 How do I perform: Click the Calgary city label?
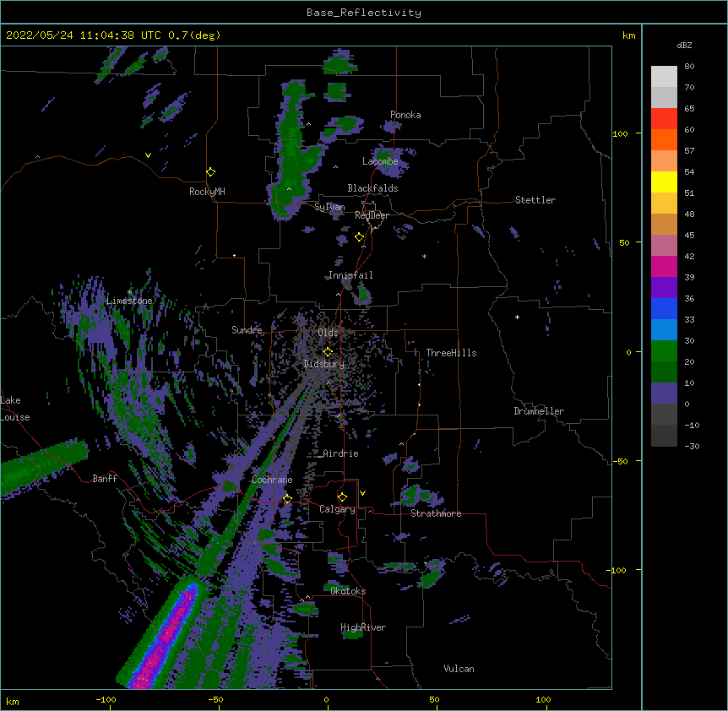[337, 509]
